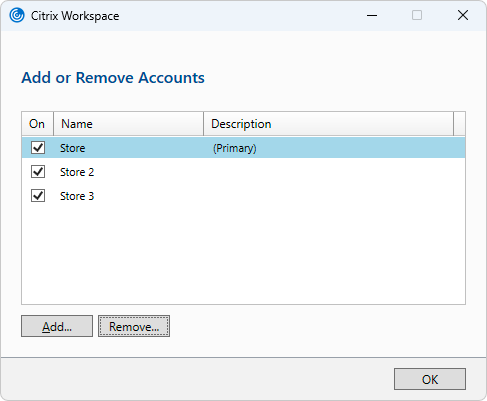This screenshot has height=401, width=487.
Task: Select the Store 3 row
Action: pyautogui.click(x=243, y=196)
